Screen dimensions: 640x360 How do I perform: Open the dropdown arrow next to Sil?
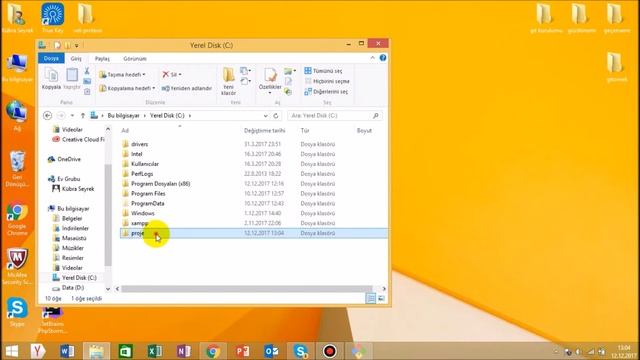click(180, 75)
